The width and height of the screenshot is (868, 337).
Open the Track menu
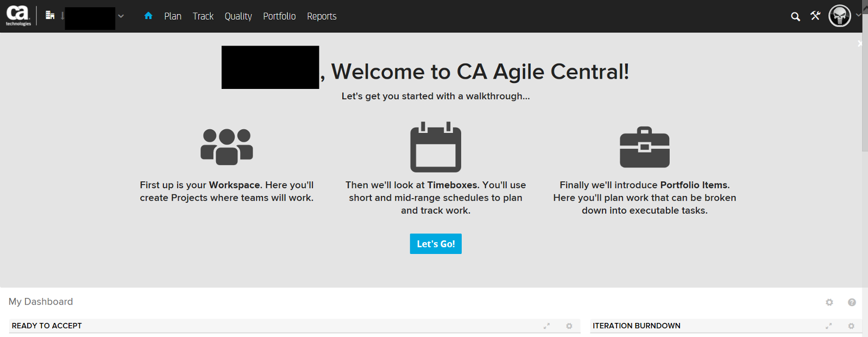[203, 16]
